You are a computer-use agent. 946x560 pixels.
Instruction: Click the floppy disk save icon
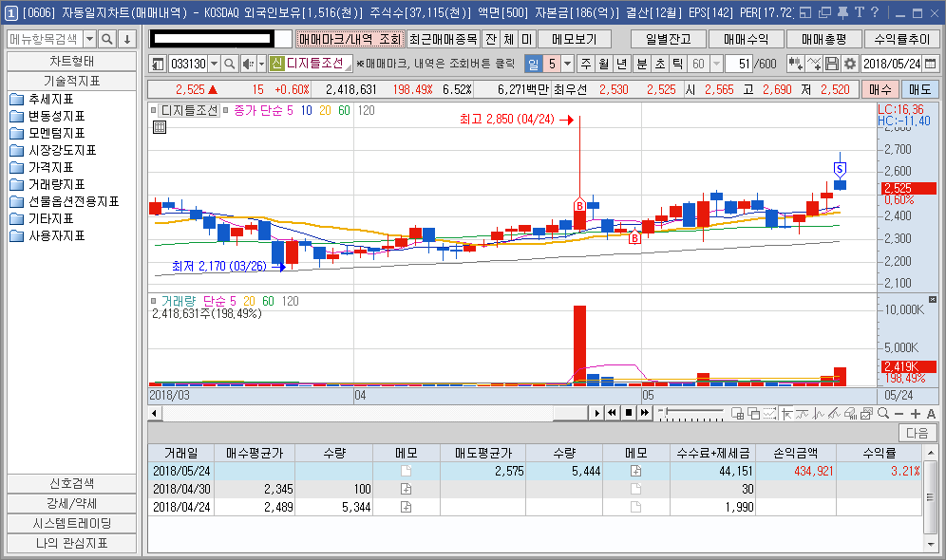831,64
